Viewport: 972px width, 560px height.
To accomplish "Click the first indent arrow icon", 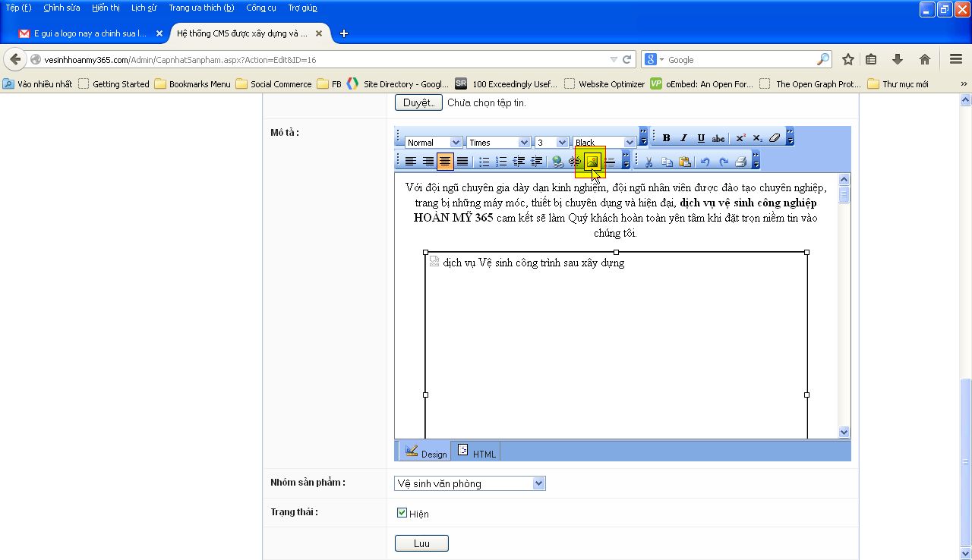I will [519, 162].
